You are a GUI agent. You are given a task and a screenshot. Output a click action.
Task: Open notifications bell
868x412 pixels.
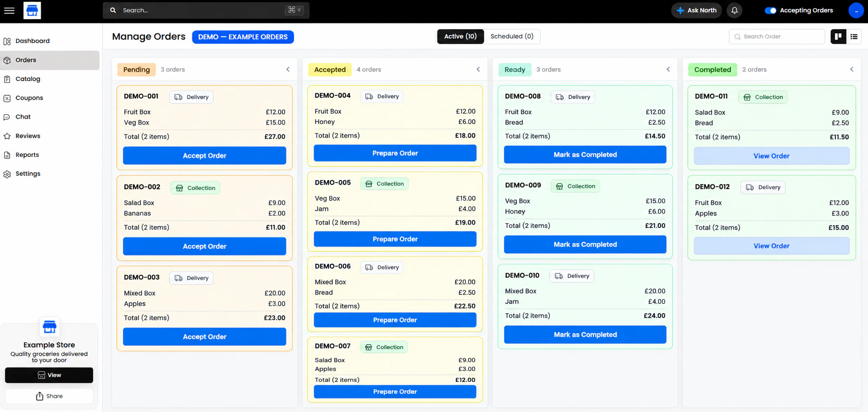pos(735,10)
